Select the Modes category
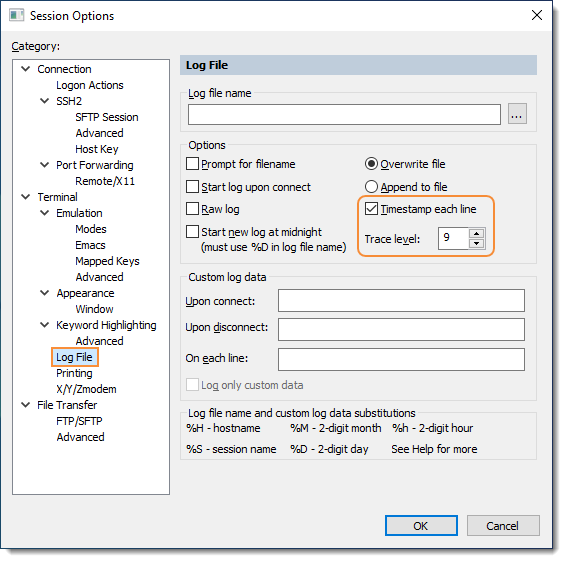The image size is (565, 561). point(91,229)
